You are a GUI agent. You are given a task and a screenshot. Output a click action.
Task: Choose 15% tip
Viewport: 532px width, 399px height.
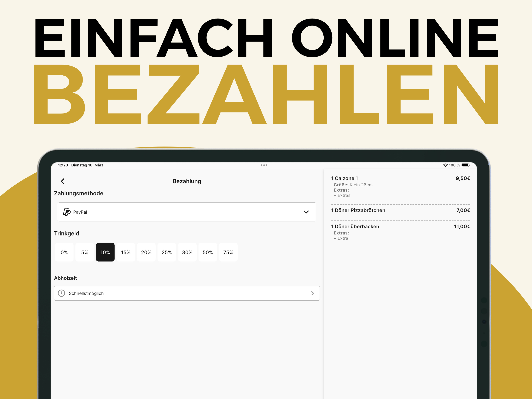(x=125, y=252)
